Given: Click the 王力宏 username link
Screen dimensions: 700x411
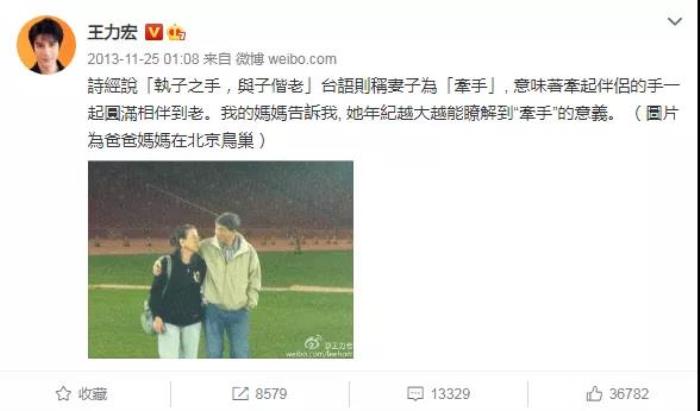Looking at the screenshot, I should [112, 33].
